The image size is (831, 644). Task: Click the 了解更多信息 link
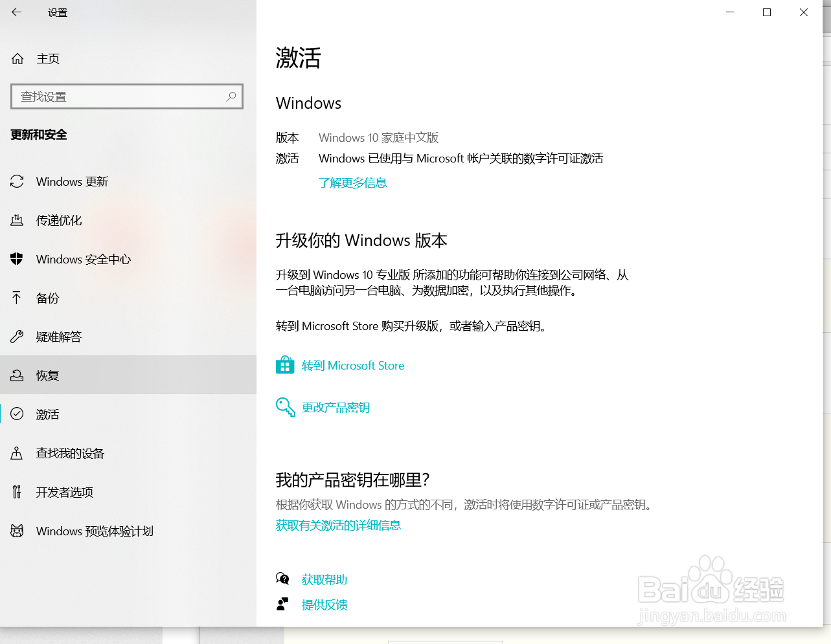[x=353, y=183]
